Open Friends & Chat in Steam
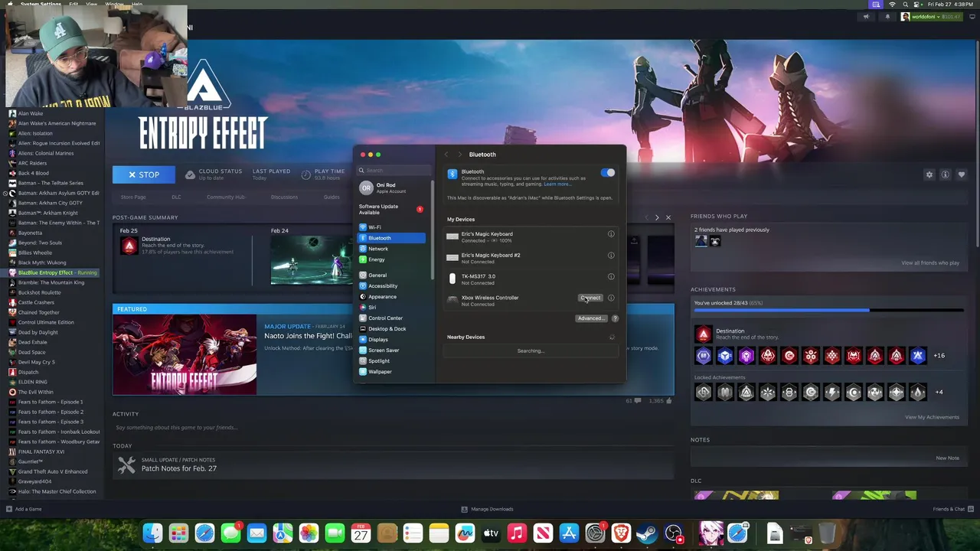This screenshot has height=551, width=980. click(952, 509)
